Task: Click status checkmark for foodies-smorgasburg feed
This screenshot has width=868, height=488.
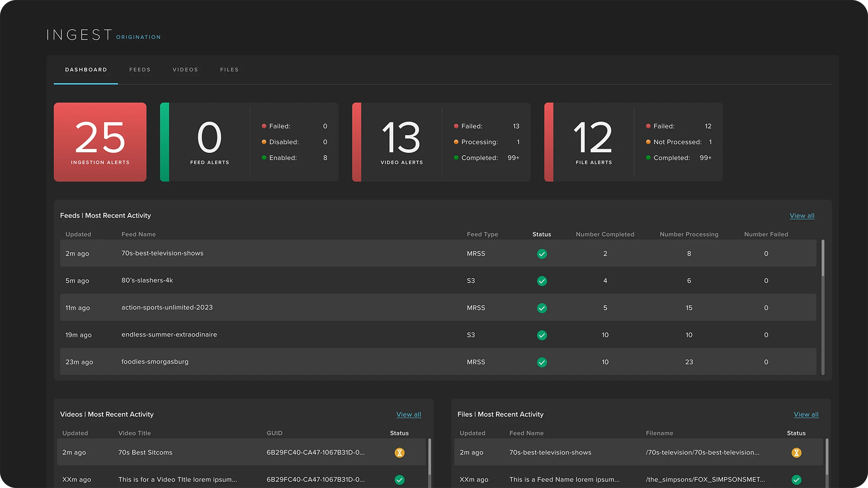Action: tap(542, 362)
